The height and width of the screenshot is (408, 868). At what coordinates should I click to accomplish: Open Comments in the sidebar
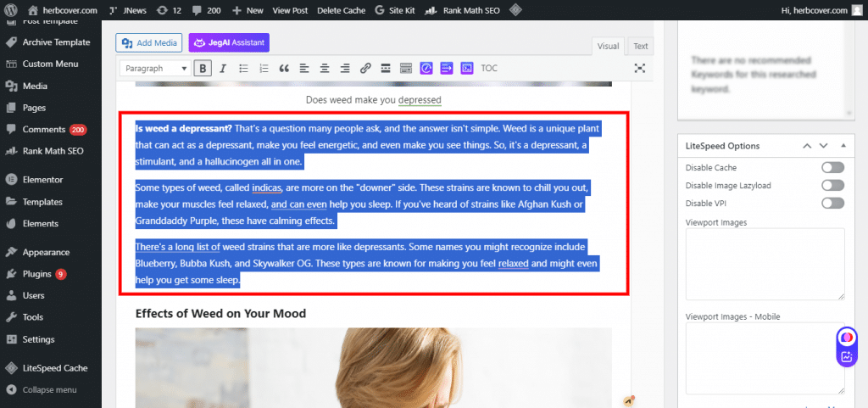pos(51,130)
